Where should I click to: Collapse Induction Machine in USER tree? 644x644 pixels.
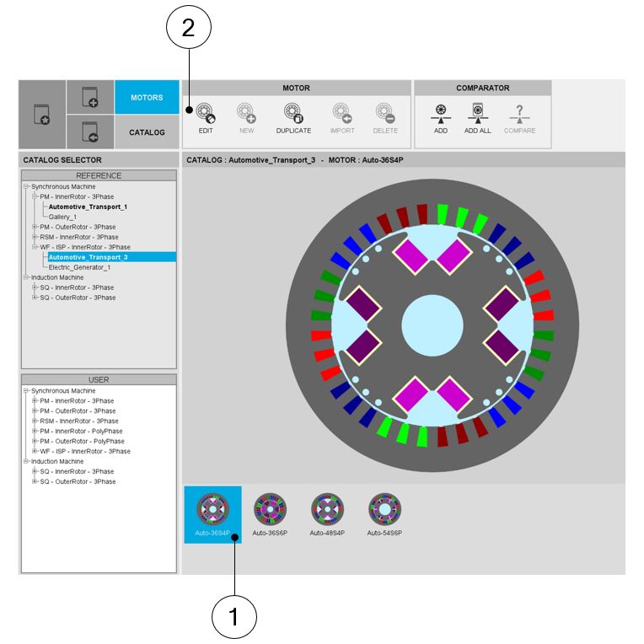click(26, 461)
